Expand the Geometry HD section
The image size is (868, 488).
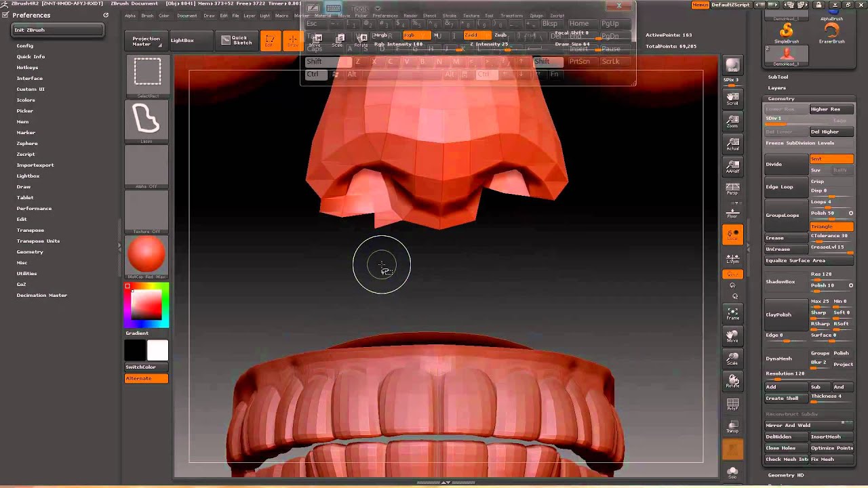click(786, 475)
